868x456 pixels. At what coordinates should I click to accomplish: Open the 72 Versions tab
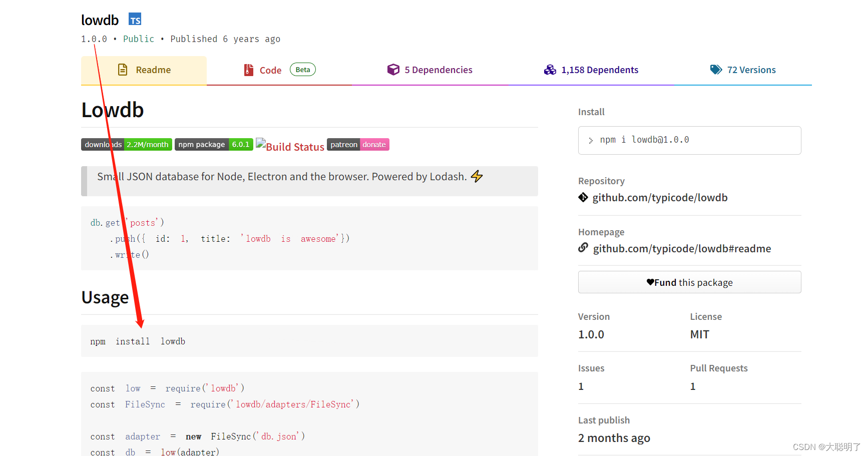click(743, 70)
